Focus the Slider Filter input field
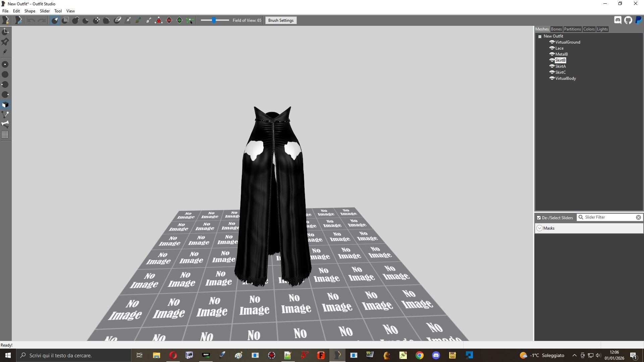 (x=609, y=217)
